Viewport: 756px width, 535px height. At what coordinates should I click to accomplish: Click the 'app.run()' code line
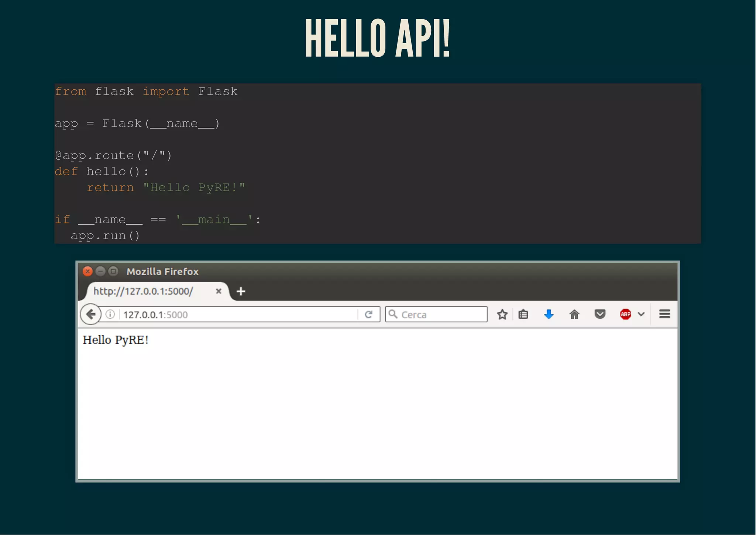pyautogui.click(x=105, y=236)
